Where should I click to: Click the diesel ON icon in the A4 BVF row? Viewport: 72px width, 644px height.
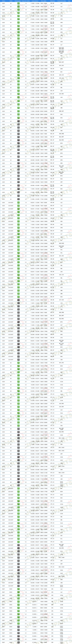(18, 146)
